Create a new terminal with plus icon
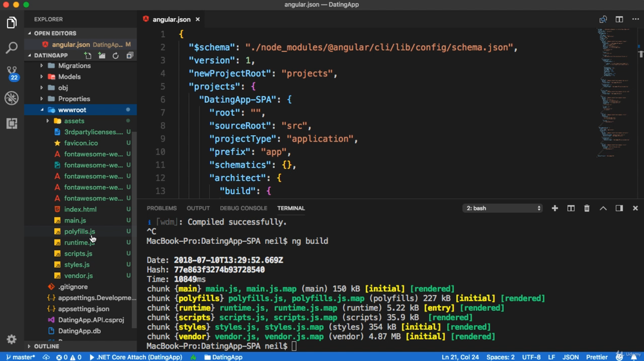 click(x=555, y=208)
